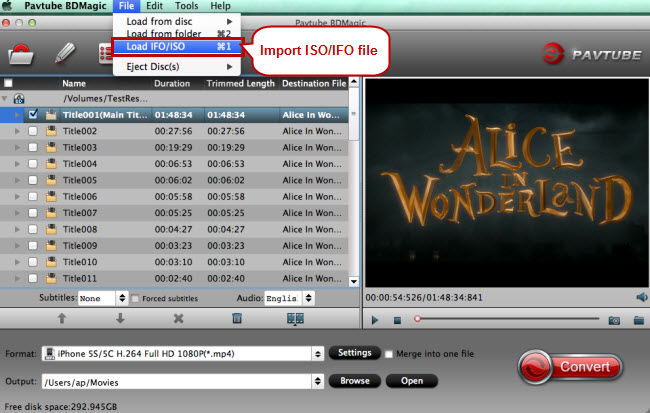The height and width of the screenshot is (413, 650).
Task: Collapse the /Volumes/TestRes tree node
Action: pyautogui.click(x=5, y=99)
